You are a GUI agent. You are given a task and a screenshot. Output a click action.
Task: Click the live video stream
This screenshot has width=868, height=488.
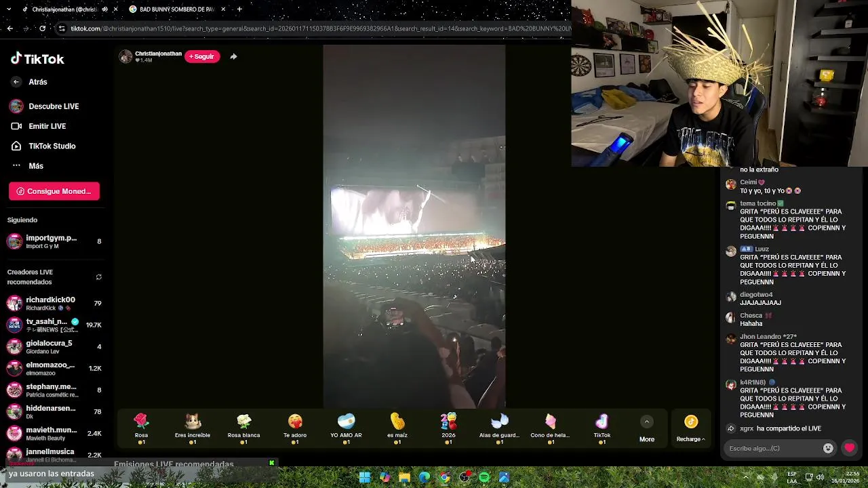click(414, 226)
